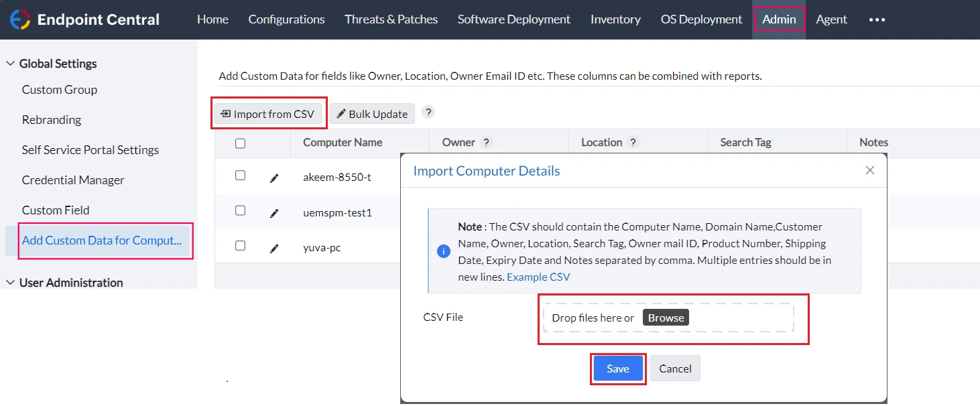
Task: Click the edit pencil for yuva-pc
Action: coord(273,248)
